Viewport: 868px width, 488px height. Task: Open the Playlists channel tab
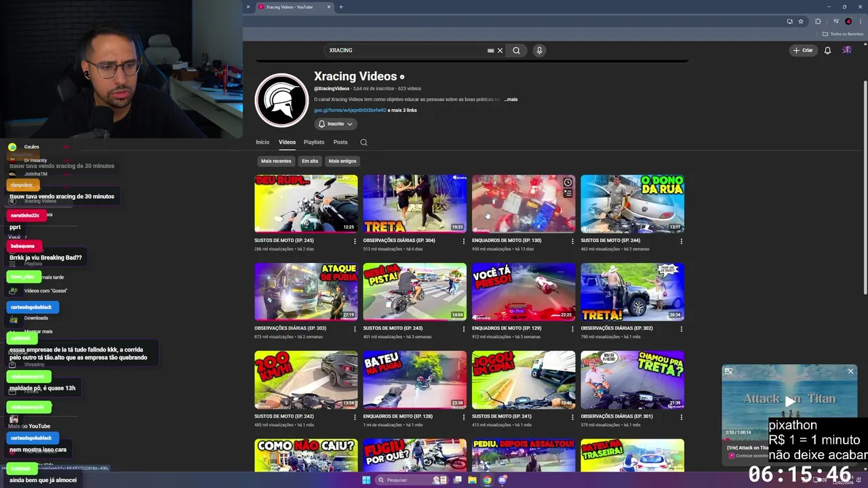314,142
